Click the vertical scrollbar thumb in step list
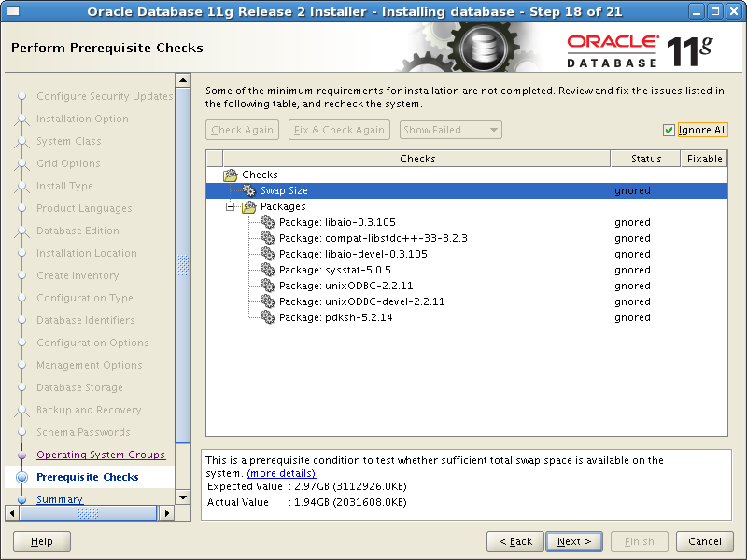Image resolution: width=747 pixels, height=560 pixels. tap(183, 265)
